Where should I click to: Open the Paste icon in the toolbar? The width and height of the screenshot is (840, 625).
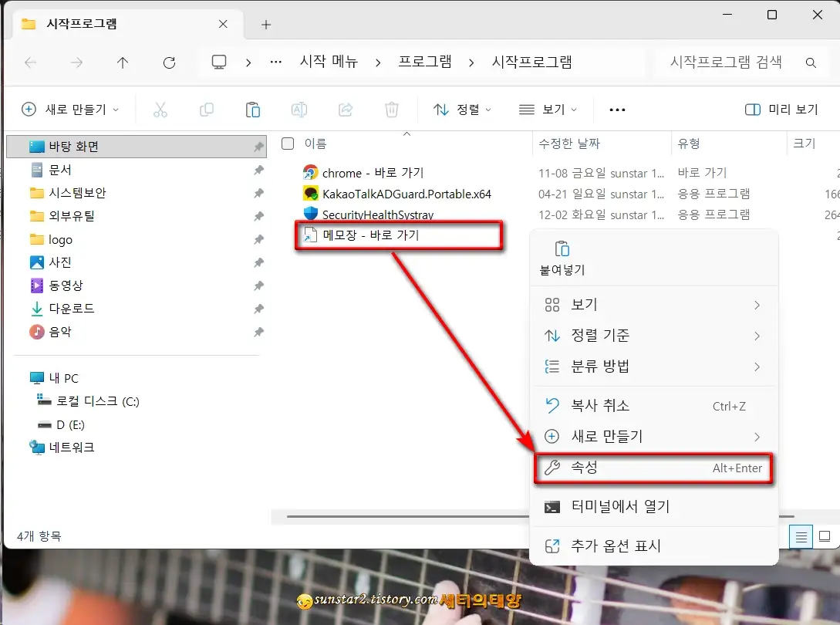pos(253,109)
